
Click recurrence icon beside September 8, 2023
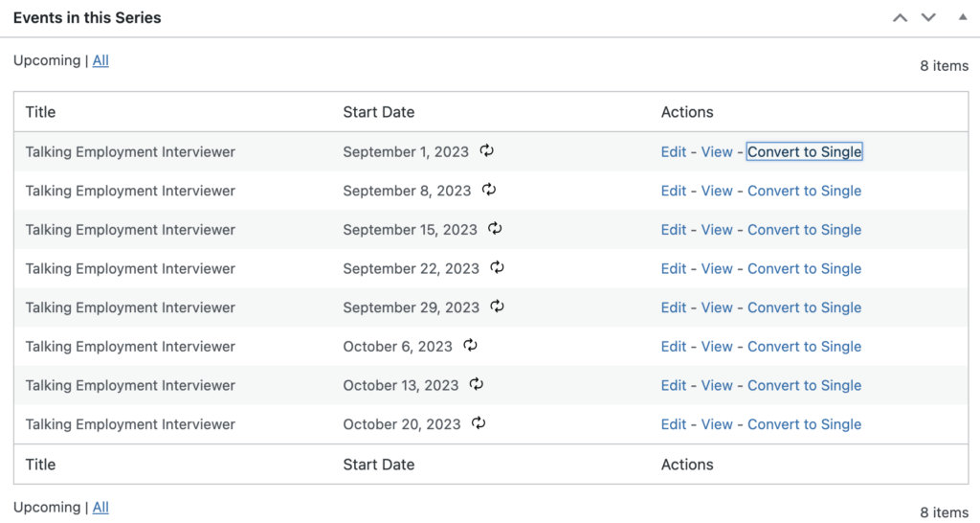(489, 190)
